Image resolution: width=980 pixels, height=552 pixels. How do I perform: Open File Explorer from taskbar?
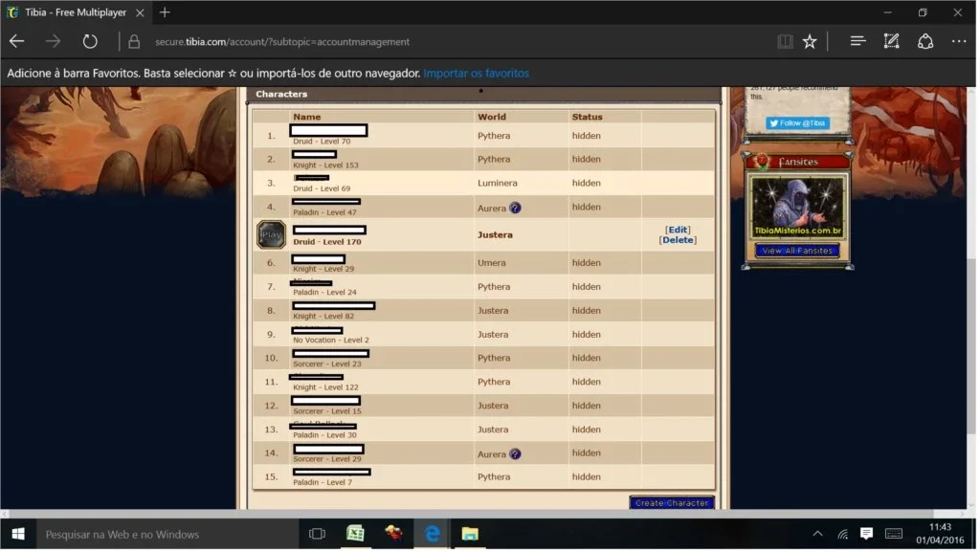(470, 535)
